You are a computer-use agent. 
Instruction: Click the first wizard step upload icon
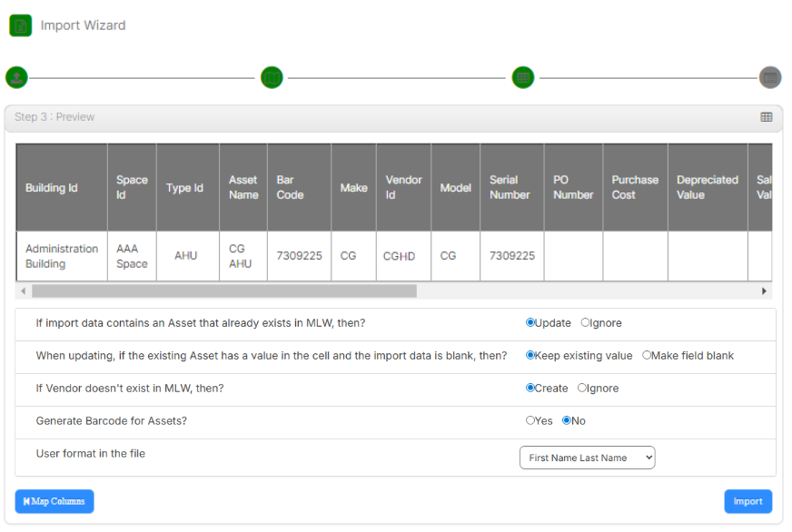(16, 77)
